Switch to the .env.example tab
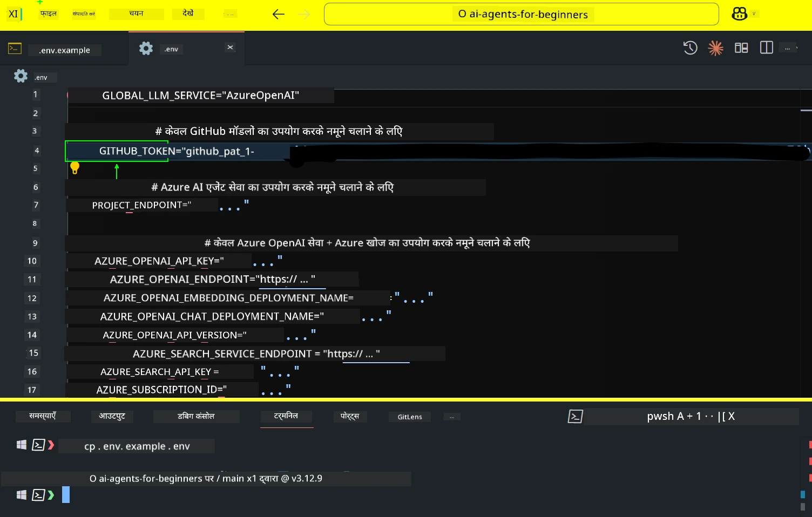This screenshot has height=517, width=812. pyautogui.click(x=64, y=50)
